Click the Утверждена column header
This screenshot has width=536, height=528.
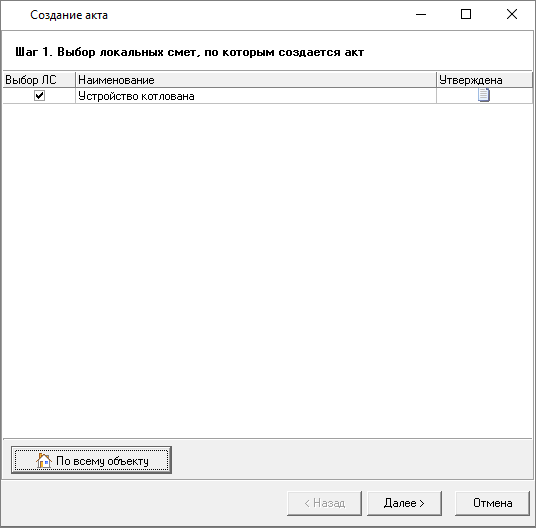(x=484, y=80)
